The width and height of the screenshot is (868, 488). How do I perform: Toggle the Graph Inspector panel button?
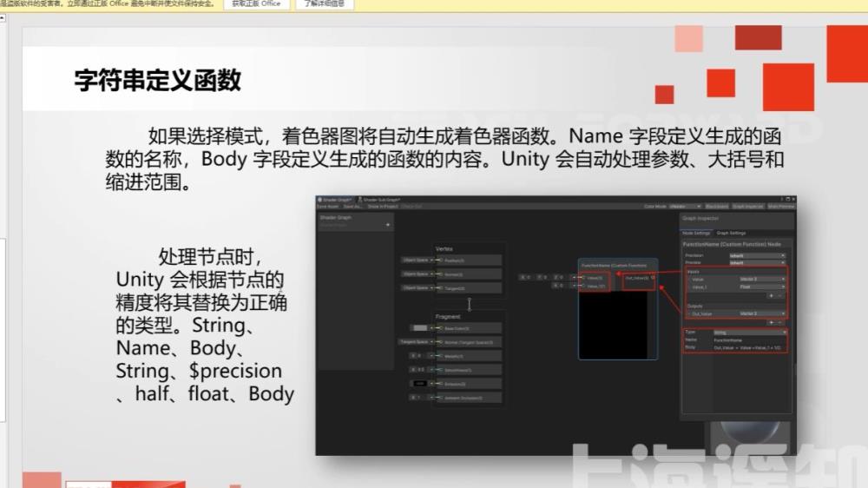coord(748,207)
